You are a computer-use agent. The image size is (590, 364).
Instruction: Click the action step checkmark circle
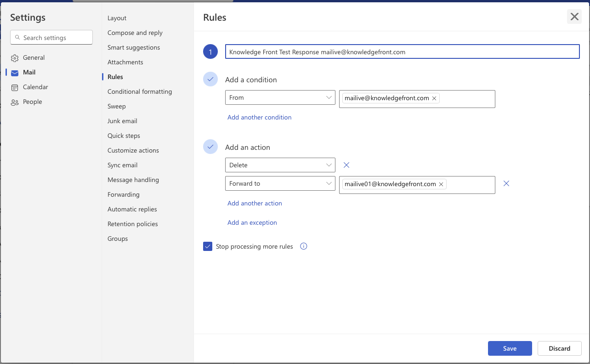coord(210,147)
